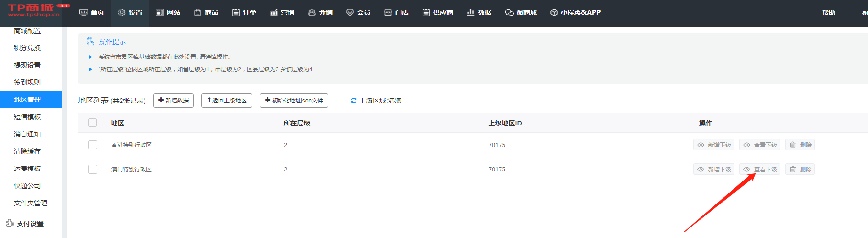Click the 微商城 WeChat icon
This screenshot has width=868, height=238.
tap(509, 12)
